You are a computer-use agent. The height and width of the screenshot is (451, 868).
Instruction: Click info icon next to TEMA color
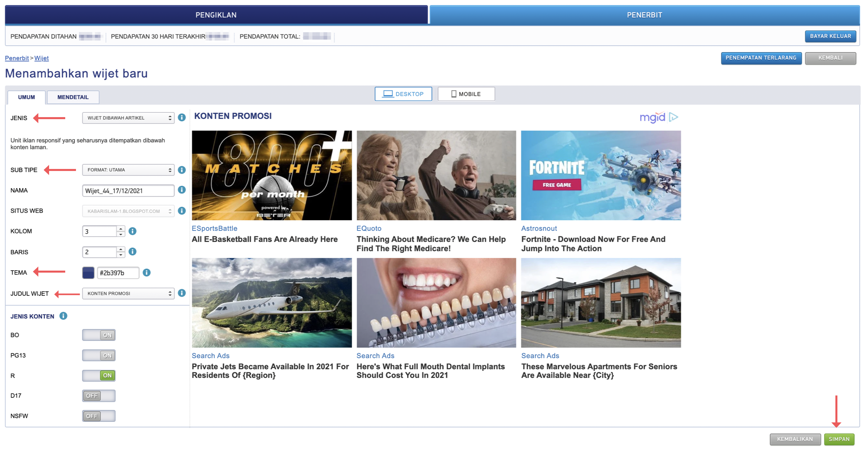pyautogui.click(x=147, y=273)
